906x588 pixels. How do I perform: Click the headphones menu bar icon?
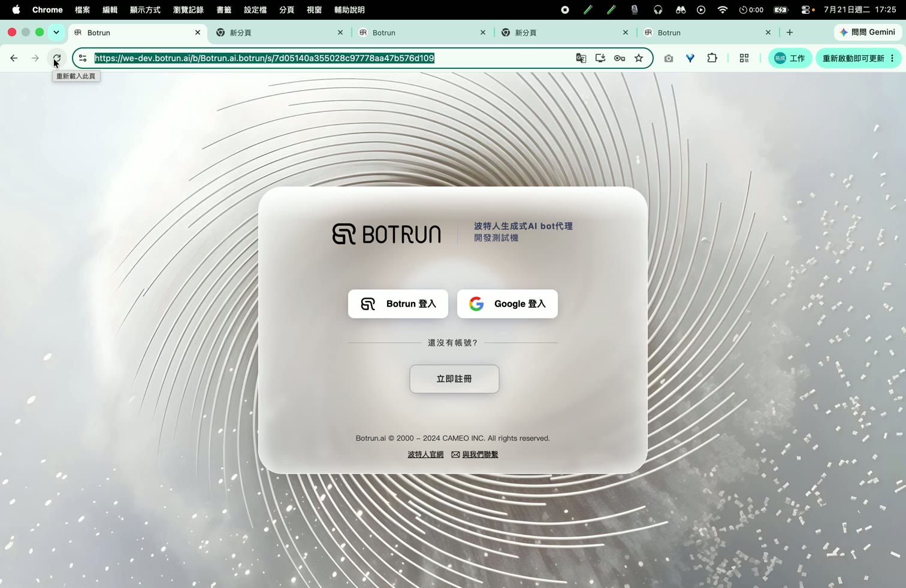pyautogui.click(x=658, y=10)
